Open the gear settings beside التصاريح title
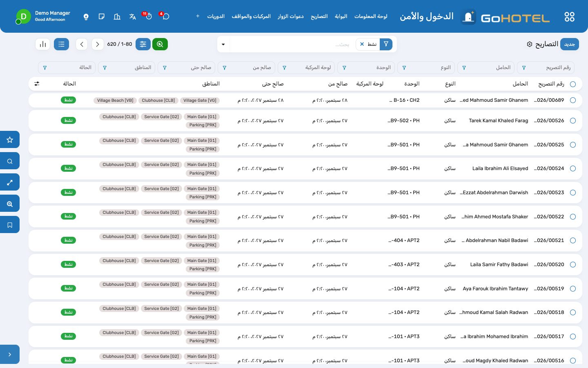 pos(530,44)
